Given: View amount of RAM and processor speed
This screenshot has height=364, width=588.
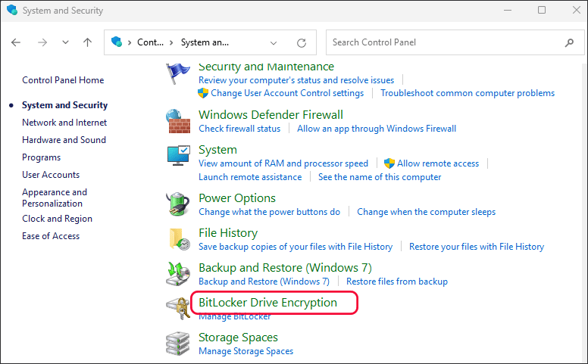Looking at the screenshot, I should coord(283,163).
